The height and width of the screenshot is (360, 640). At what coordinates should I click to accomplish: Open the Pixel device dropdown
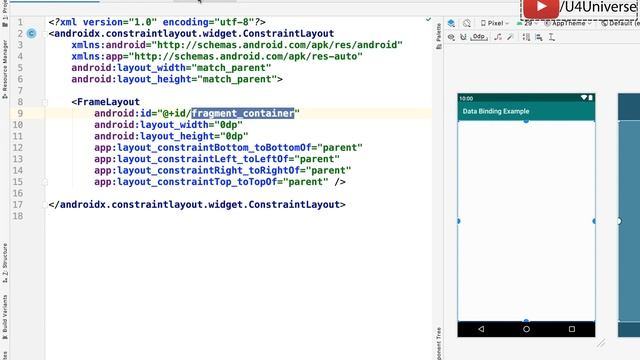tap(495, 23)
